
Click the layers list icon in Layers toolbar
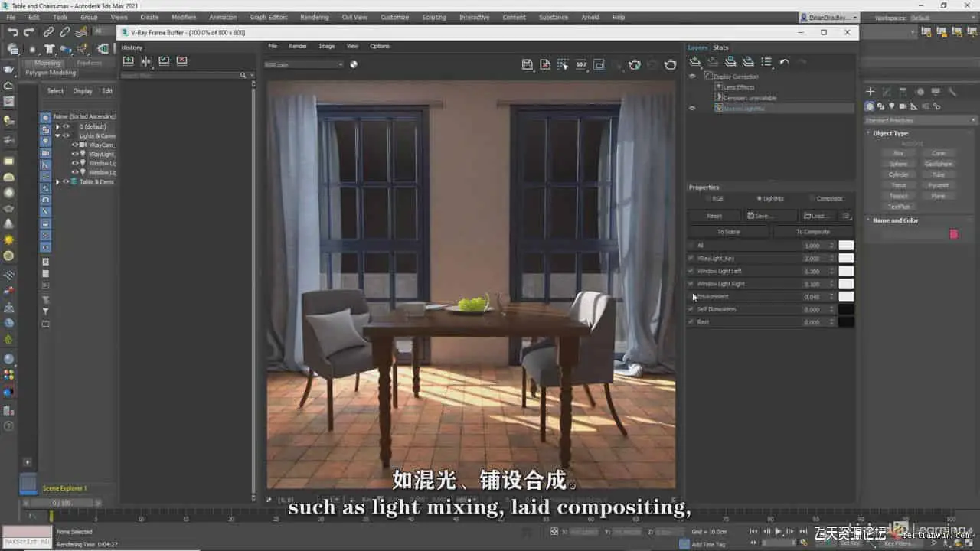tap(766, 62)
